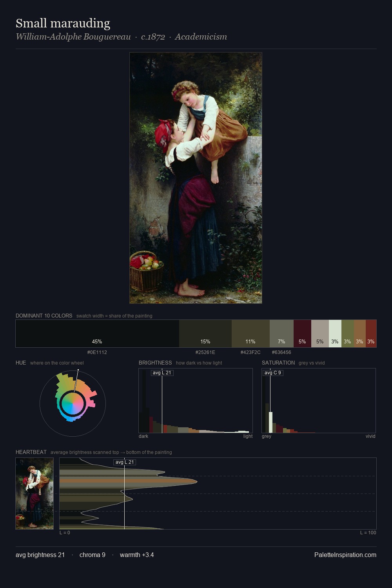392x588 pixels.
Task: Select the 45% dark swatch #0E1112
Action: click(97, 334)
